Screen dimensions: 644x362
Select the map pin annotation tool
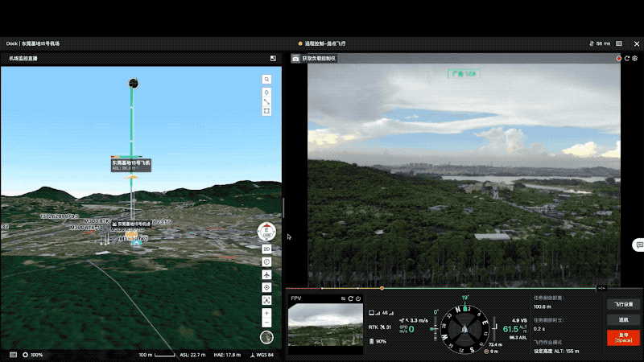(266, 93)
